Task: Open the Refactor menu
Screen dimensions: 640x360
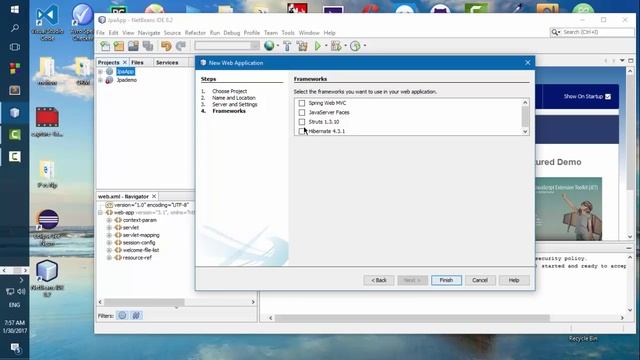Action: [195, 33]
